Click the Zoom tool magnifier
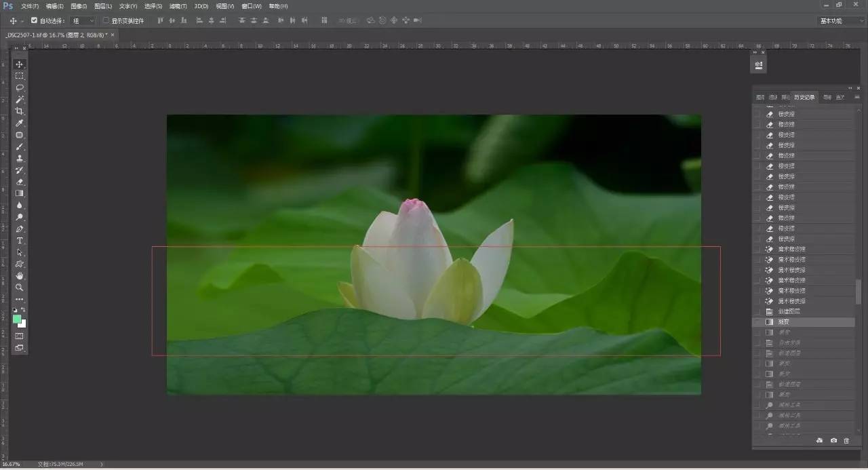Image resolution: width=868 pixels, height=470 pixels. [20, 288]
